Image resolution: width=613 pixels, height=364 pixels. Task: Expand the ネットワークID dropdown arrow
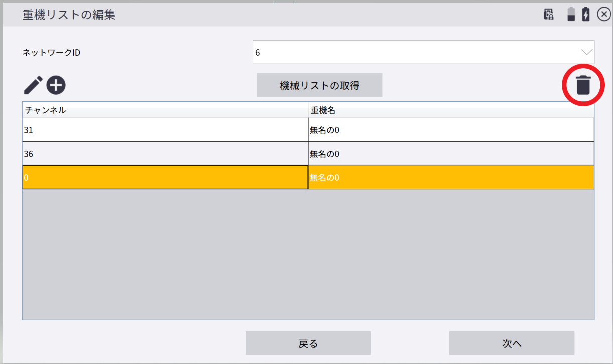[586, 52]
